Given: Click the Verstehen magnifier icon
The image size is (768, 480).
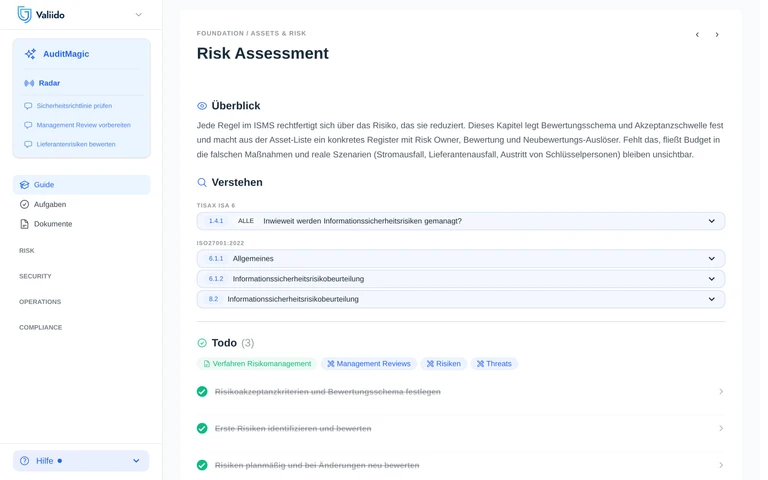Looking at the screenshot, I should tap(202, 183).
